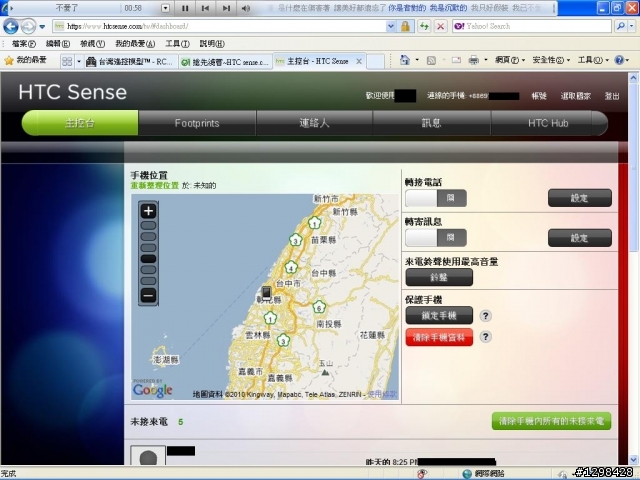Click 設定 button for 轉接電話

(x=580, y=198)
